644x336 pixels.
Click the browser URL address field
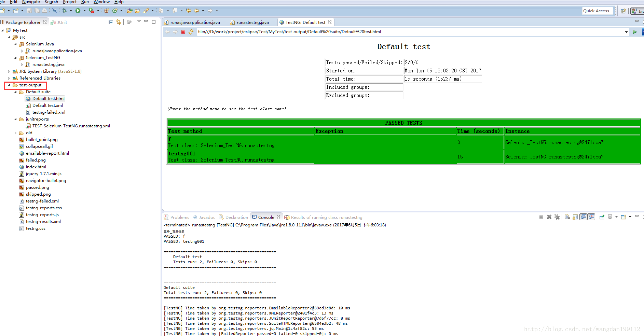410,32
